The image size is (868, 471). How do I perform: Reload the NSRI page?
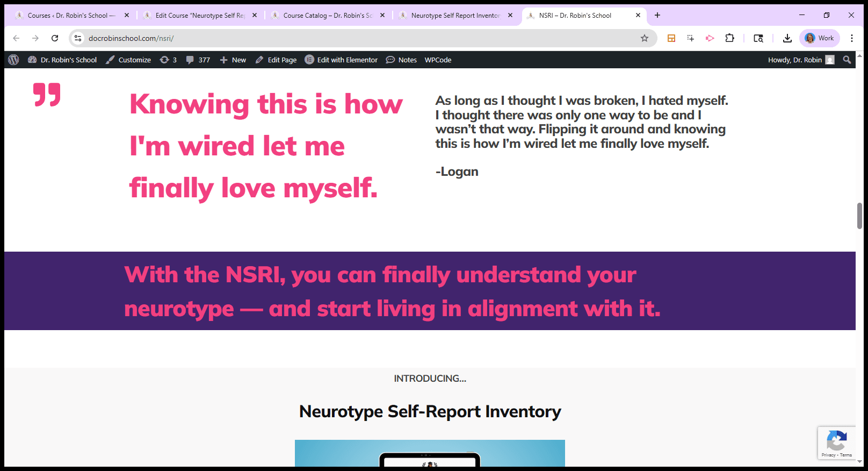(x=55, y=38)
